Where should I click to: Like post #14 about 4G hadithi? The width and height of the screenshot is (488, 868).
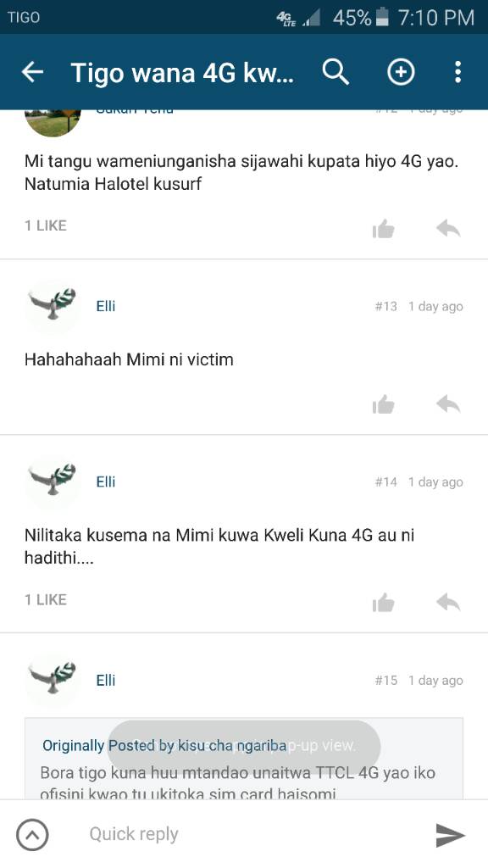(384, 603)
